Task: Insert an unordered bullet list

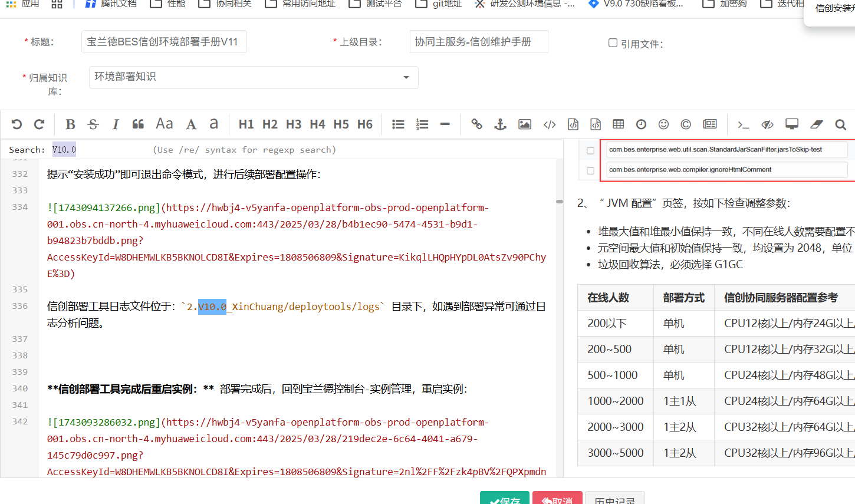Action: (399, 124)
